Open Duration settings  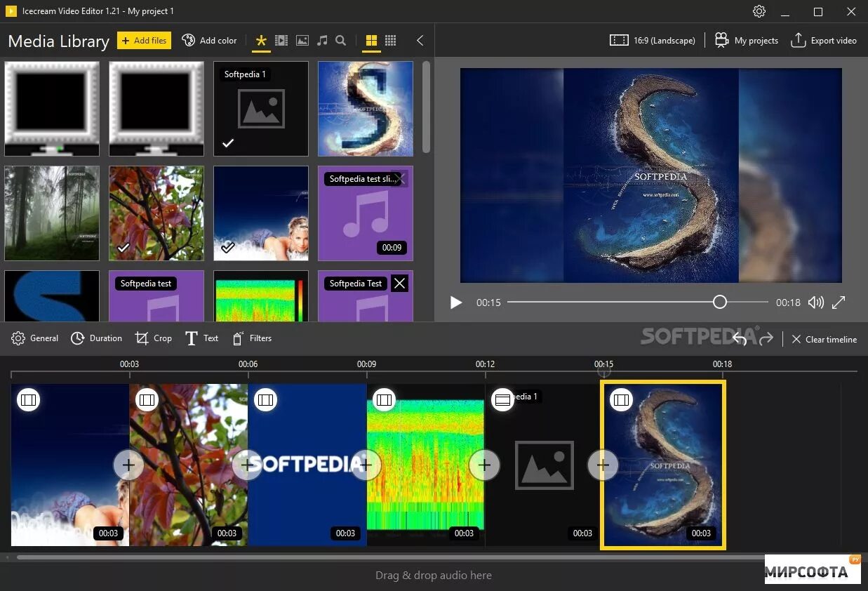(x=97, y=338)
